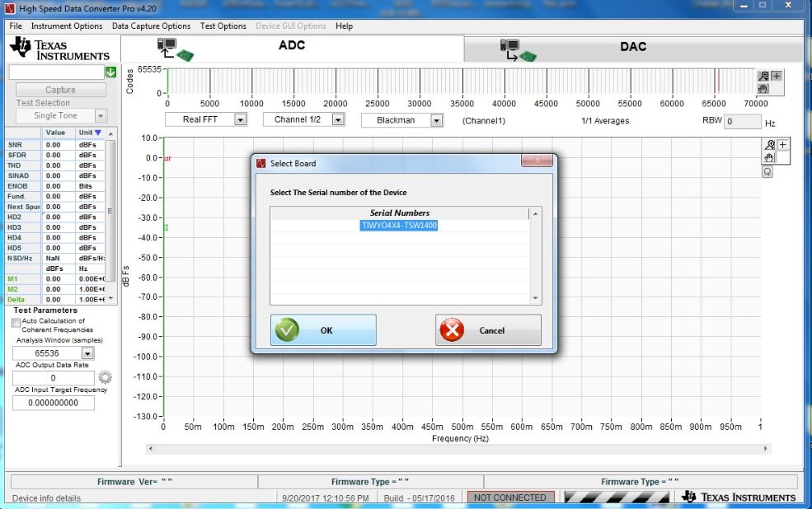Click the NOT CONNECTED status indicator
This screenshot has height=509, width=812.
point(510,497)
